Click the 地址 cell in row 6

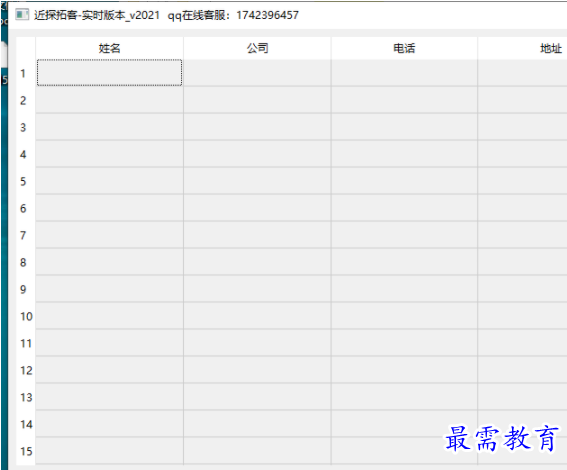pos(523,208)
